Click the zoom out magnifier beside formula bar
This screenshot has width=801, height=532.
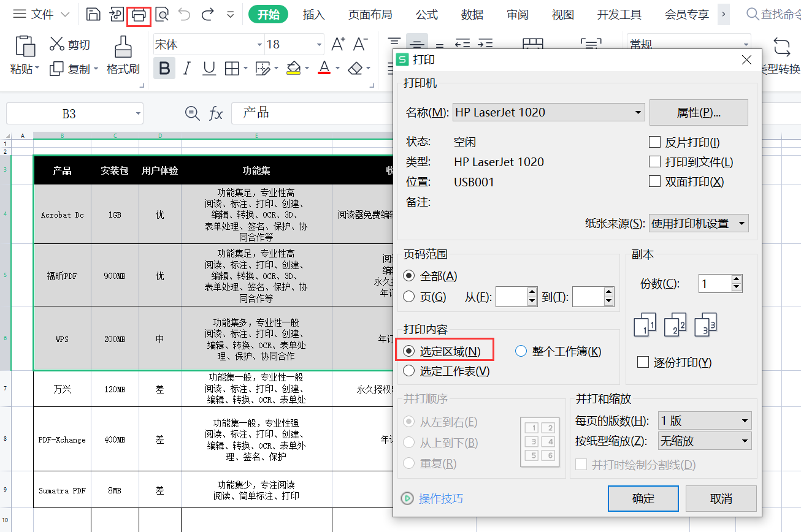(x=193, y=113)
